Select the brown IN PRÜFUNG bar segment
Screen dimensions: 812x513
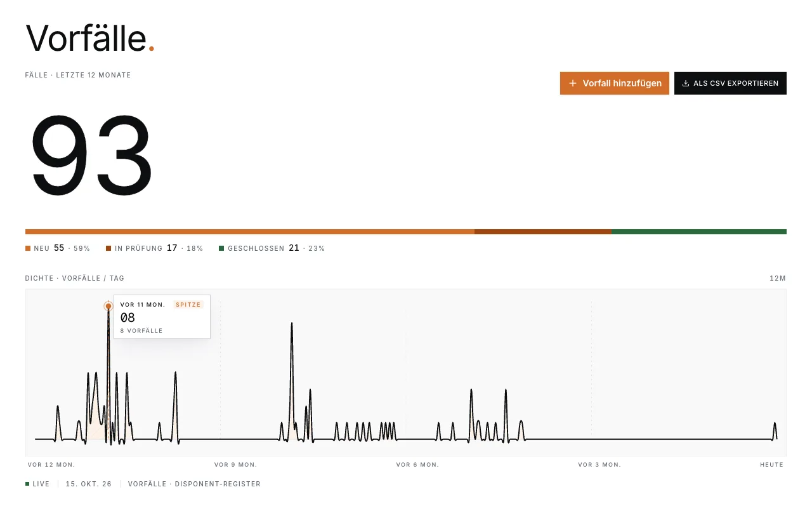pos(543,232)
